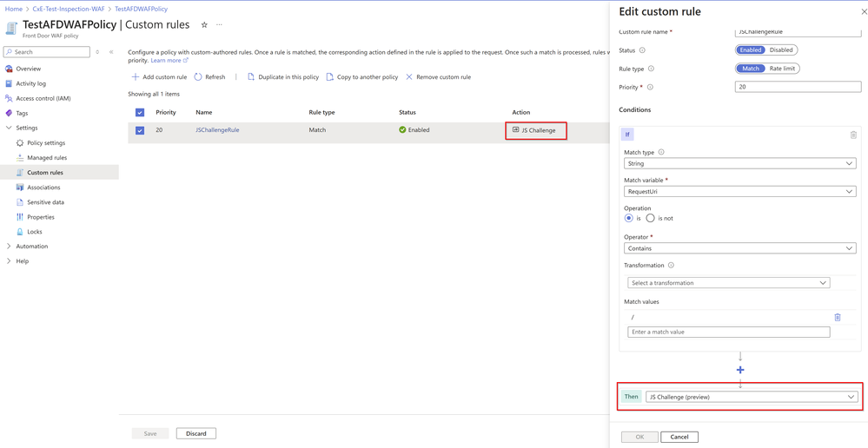Show Priority info icon

pos(650,87)
